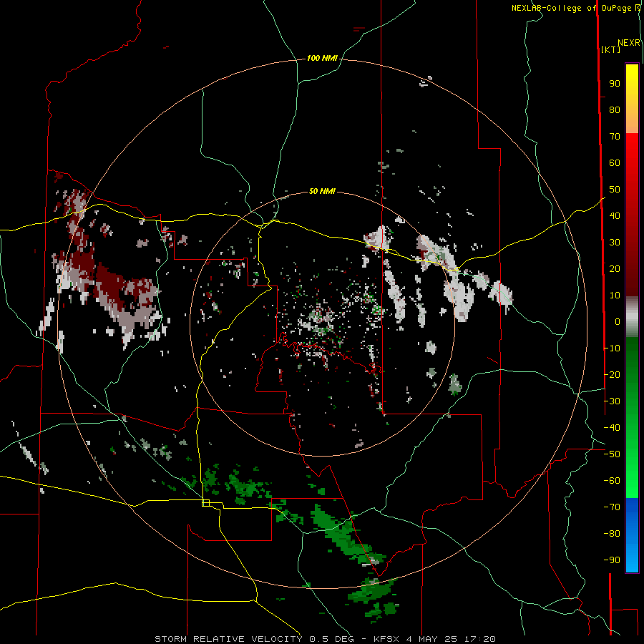The height and width of the screenshot is (644, 644).
Task: Click the "100 NMI" range ring label
Action: tap(322, 59)
